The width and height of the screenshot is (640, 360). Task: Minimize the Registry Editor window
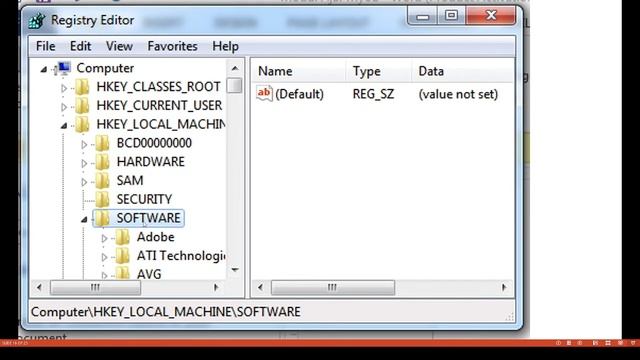(x=423, y=16)
